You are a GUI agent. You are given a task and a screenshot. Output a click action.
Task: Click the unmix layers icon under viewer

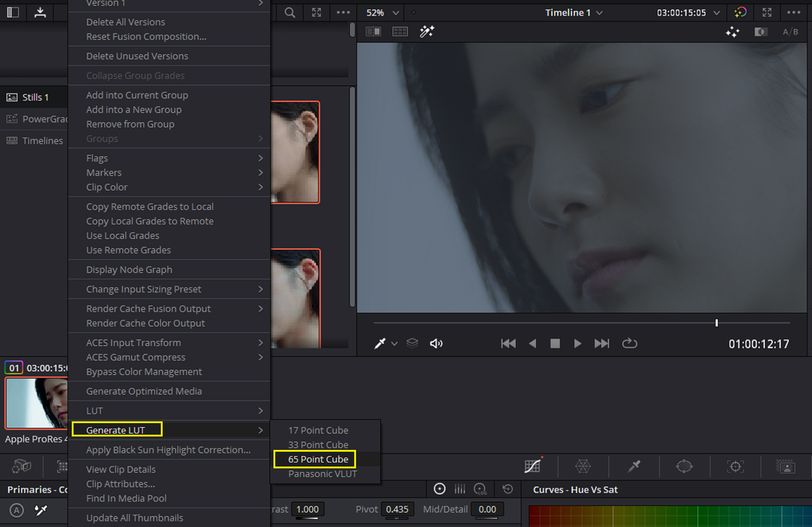click(413, 343)
